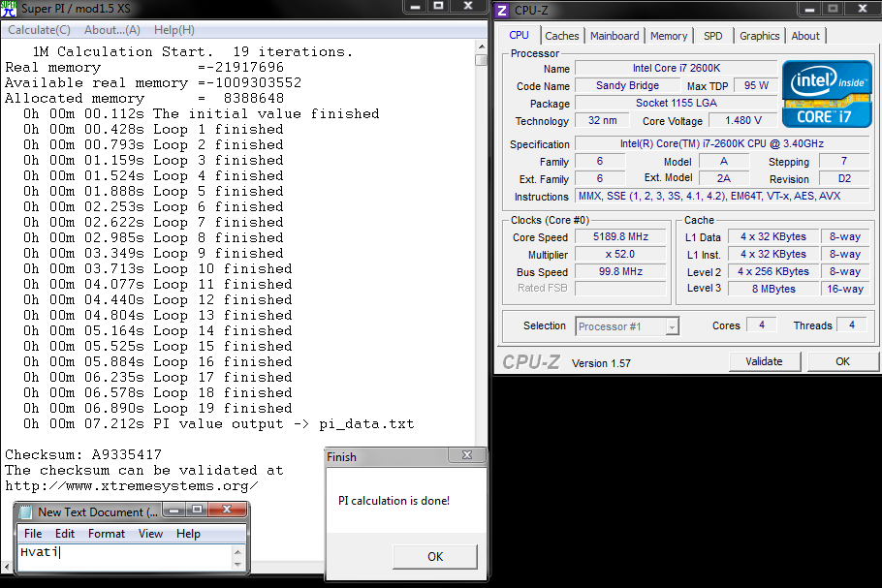Open the Format menu in Notepad
This screenshot has height=588, width=882.
(x=107, y=534)
